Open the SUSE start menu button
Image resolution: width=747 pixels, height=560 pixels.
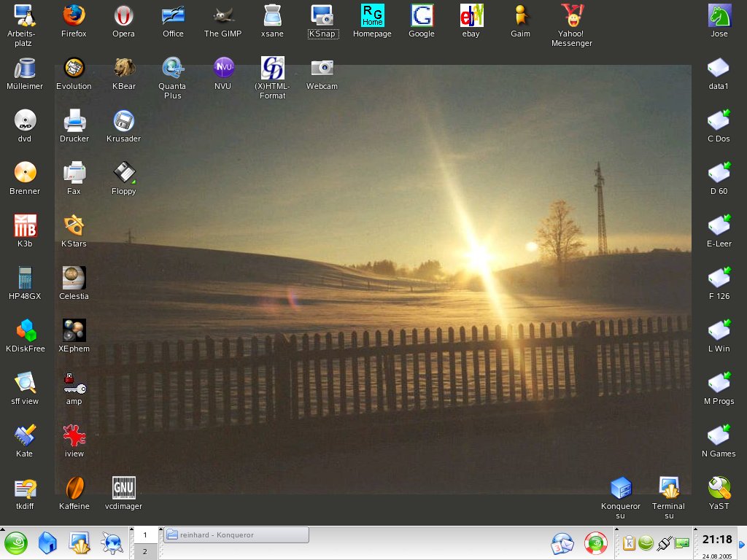(17, 543)
